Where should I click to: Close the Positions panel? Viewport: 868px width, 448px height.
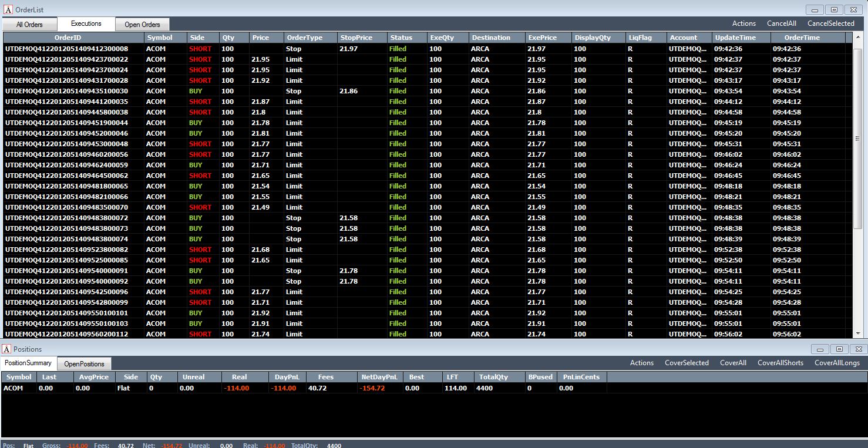click(858, 349)
